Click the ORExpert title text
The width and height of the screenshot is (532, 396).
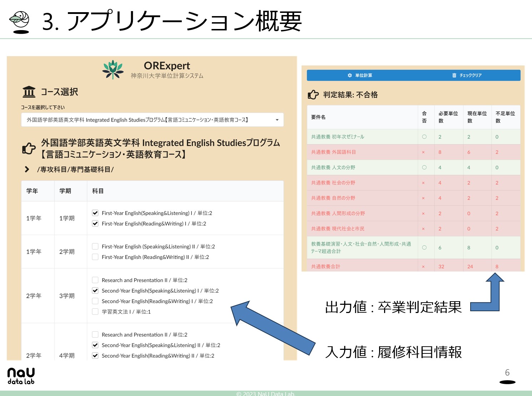point(167,66)
